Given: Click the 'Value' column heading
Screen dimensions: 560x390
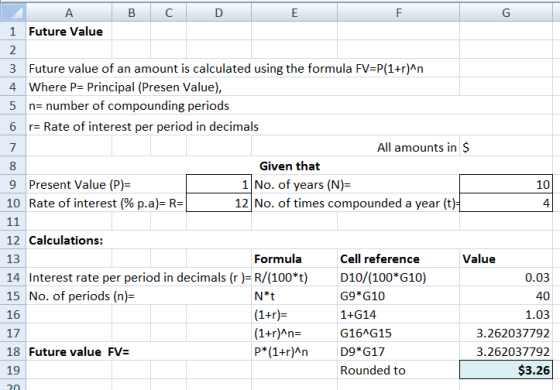Looking at the screenshot, I should 479,259.
